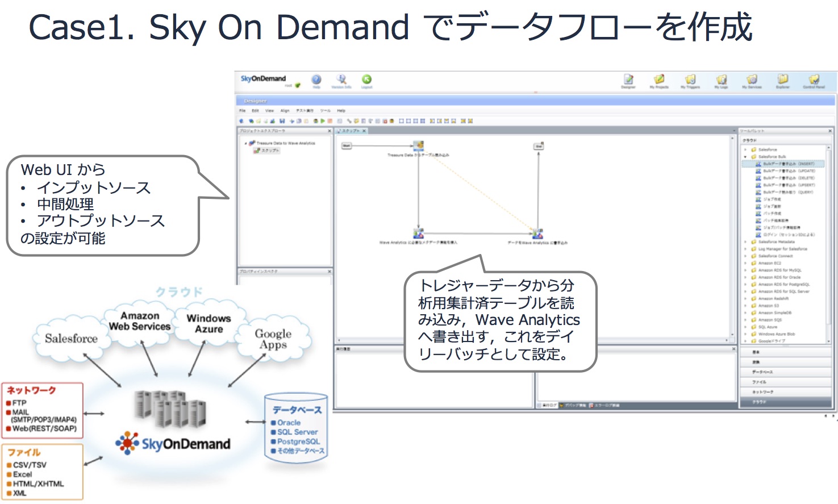Open the Help menu in the menu bar
Image resolution: width=838 pixels, height=504 pixels.
[341, 111]
